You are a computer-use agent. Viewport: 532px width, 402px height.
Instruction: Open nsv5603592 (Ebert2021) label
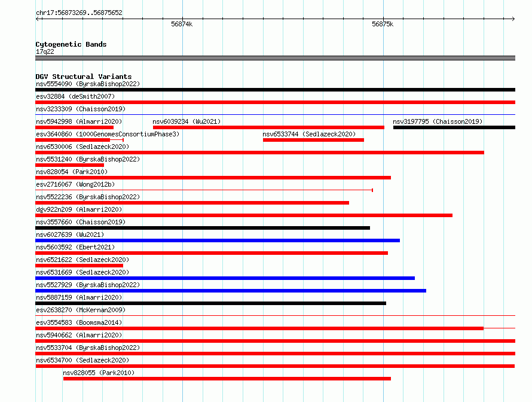[x=75, y=247]
